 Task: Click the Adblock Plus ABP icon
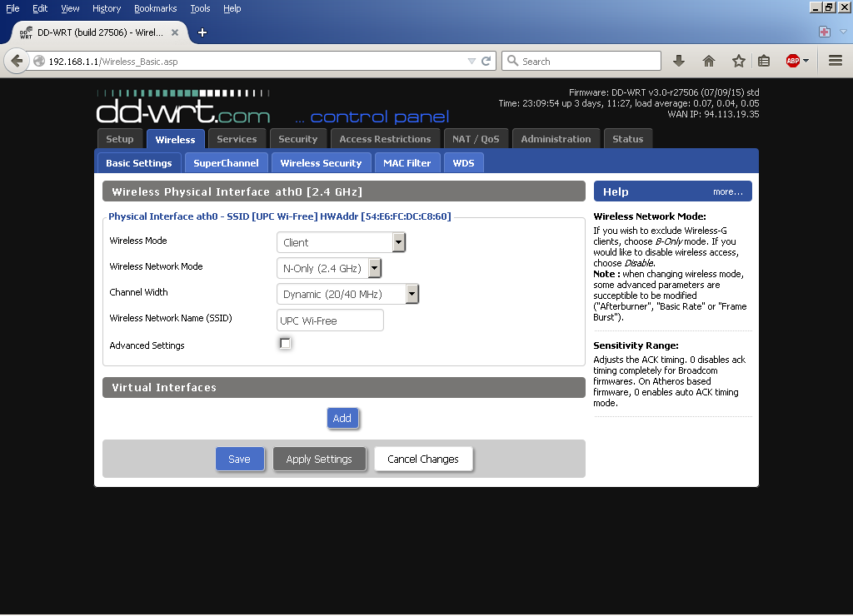pos(793,61)
